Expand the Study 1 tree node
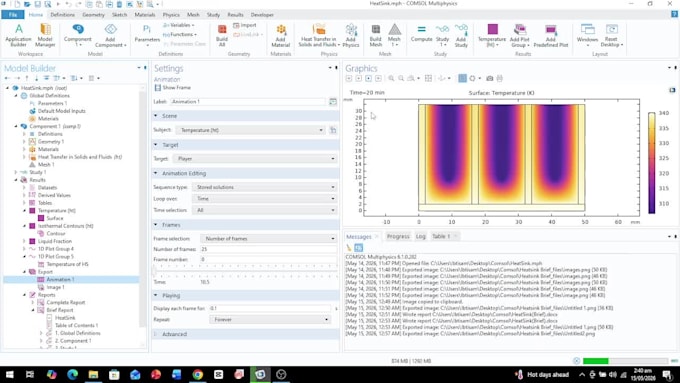 click(16, 172)
